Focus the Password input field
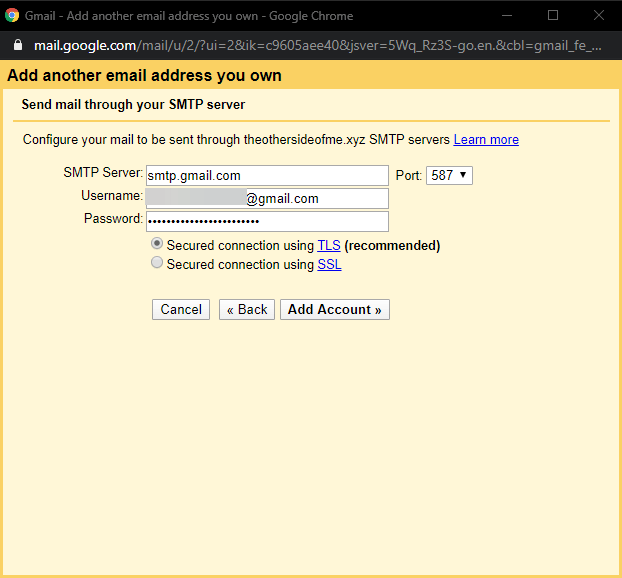622x578 pixels. 267,221
